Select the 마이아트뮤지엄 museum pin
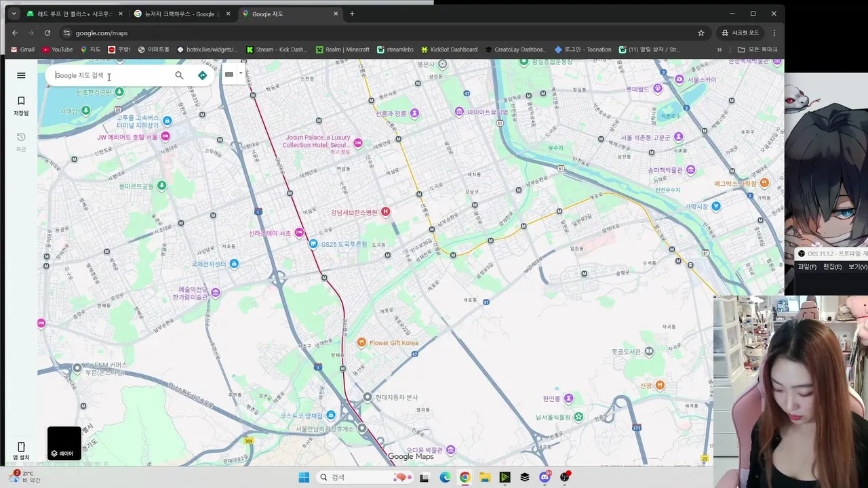Image resolution: width=868 pixels, height=488 pixels. click(459, 112)
